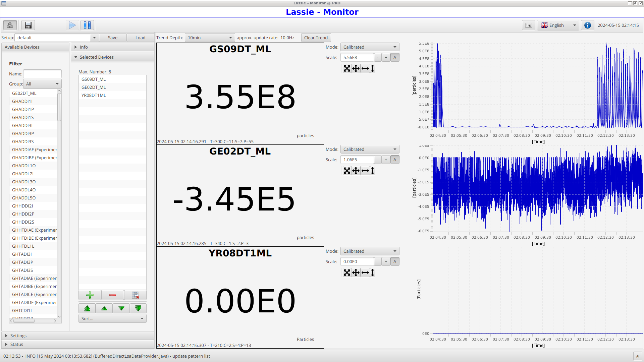This screenshot has width=644, height=362.
Task: Select pan tool for GE02DT_ML chart
Action: click(356, 171)
